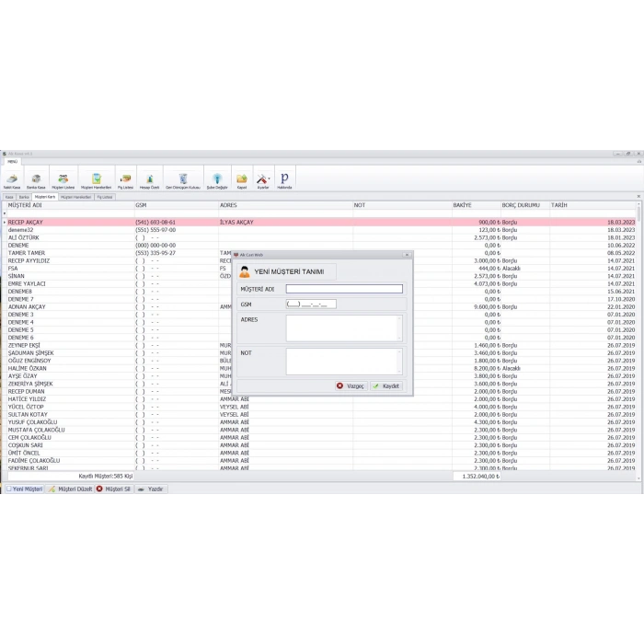Open Müşteri Hareketleri from the toolbar
Screen dimensions: 644x644
pyautogui.click(x=94, y=179)
